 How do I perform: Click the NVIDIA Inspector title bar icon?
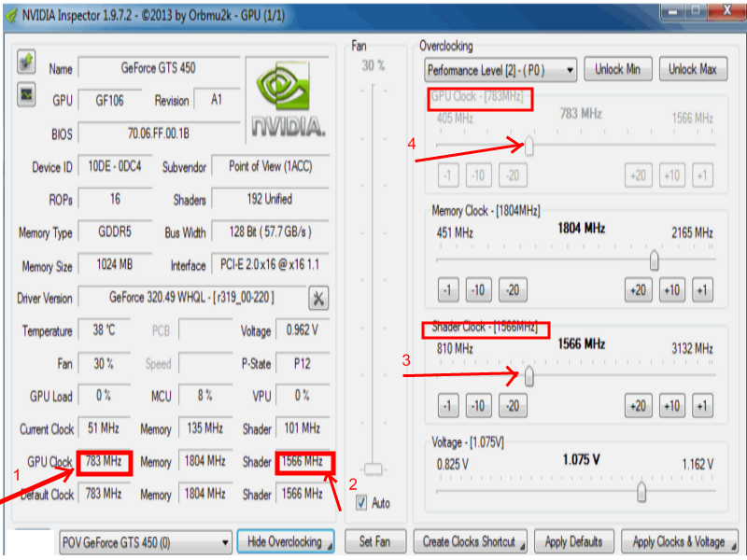click(x=11, y=16)
